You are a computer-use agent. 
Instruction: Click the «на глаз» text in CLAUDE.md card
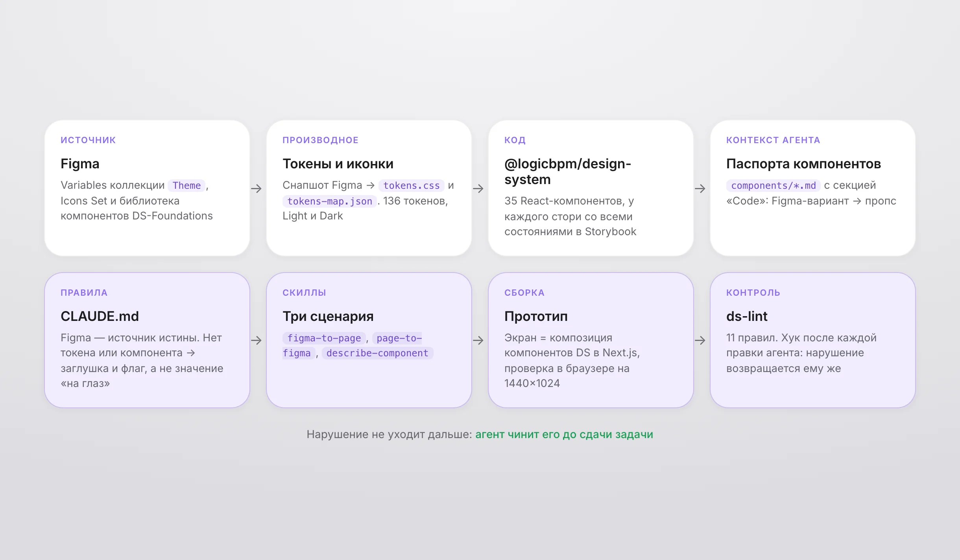(85, 383)
